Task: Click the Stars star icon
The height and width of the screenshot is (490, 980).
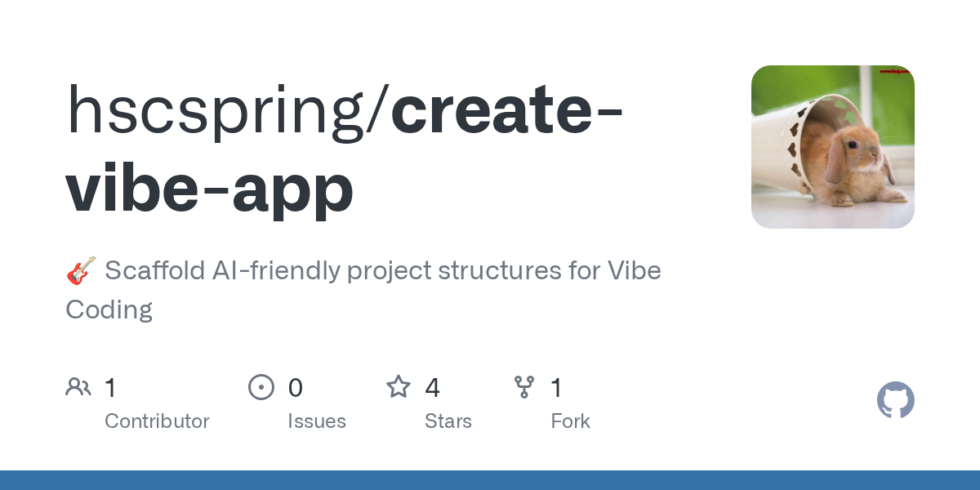Action: point(398,386)
